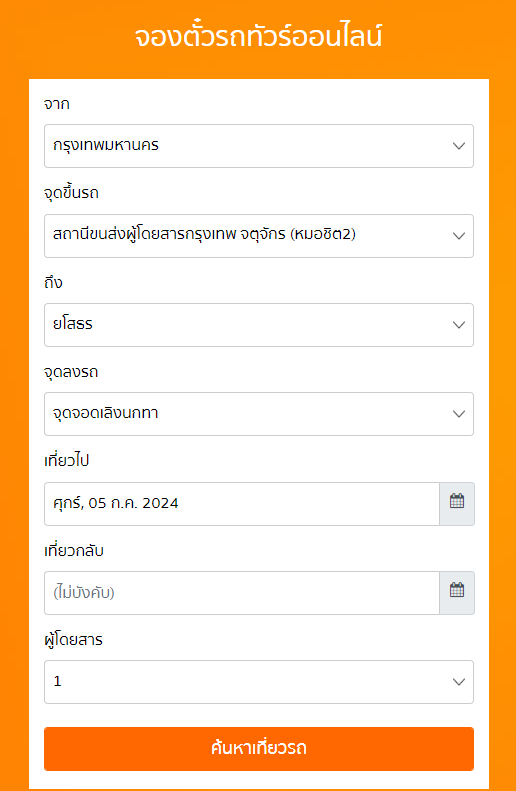Click the departure date field ศุกร์, 05 ก.ค. 2024

(x=242, y=503)
